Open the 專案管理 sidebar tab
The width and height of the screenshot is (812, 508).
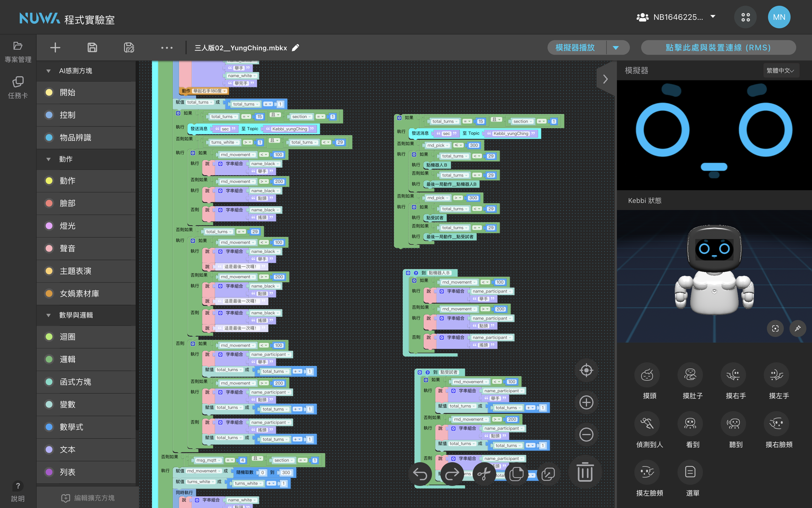pyautogui.click(x=18, y=52)
